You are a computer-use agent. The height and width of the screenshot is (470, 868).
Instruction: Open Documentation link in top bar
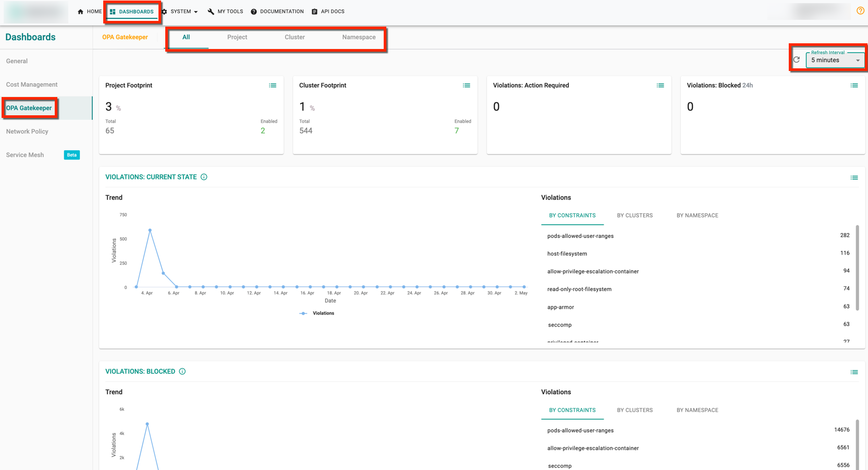277,11
